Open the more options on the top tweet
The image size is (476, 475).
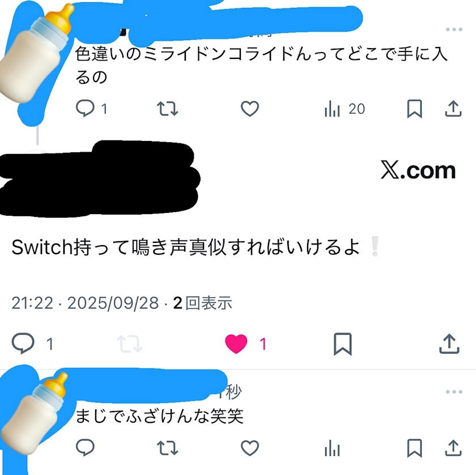point(454,29)
